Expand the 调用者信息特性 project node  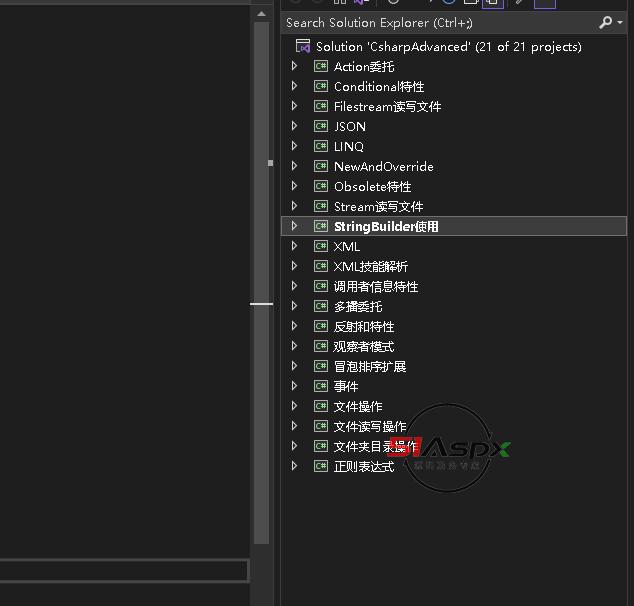295,286
